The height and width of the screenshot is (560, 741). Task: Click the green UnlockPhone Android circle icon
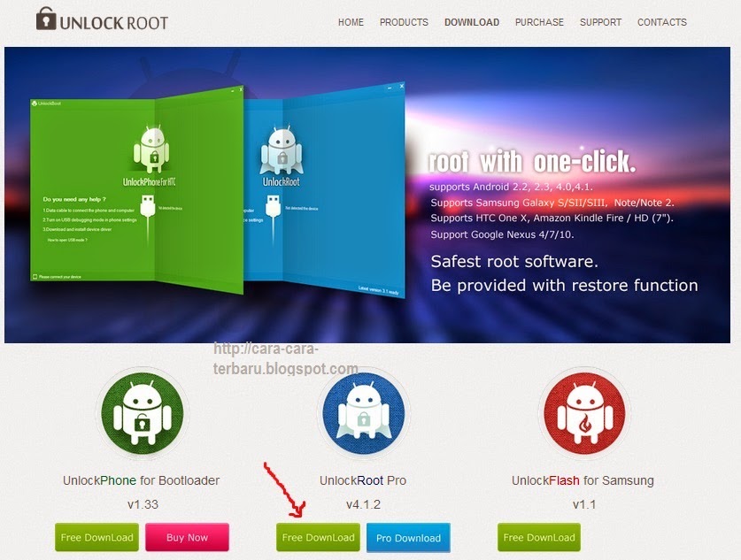(x=143, y=414)
